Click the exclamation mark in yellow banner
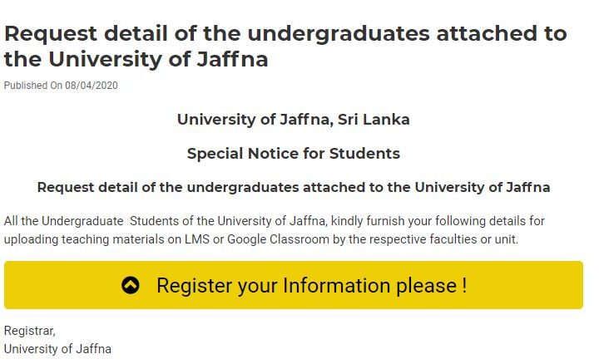 [464, 285]
